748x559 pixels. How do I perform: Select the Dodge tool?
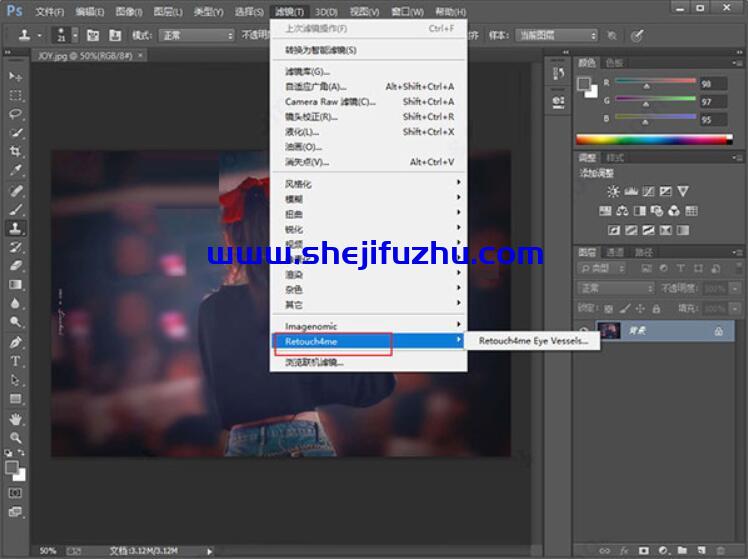coord(15,322)
